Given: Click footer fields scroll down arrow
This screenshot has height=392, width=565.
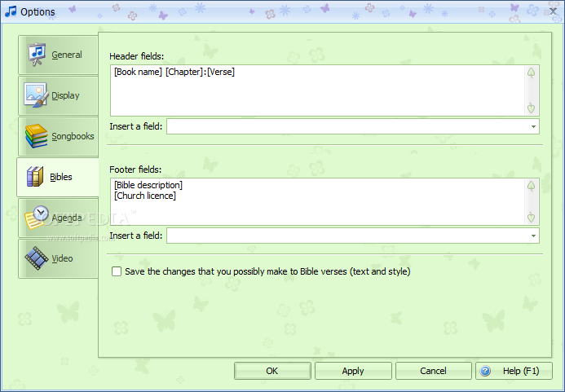Looking at the screenshot, I should coord(531,218).
